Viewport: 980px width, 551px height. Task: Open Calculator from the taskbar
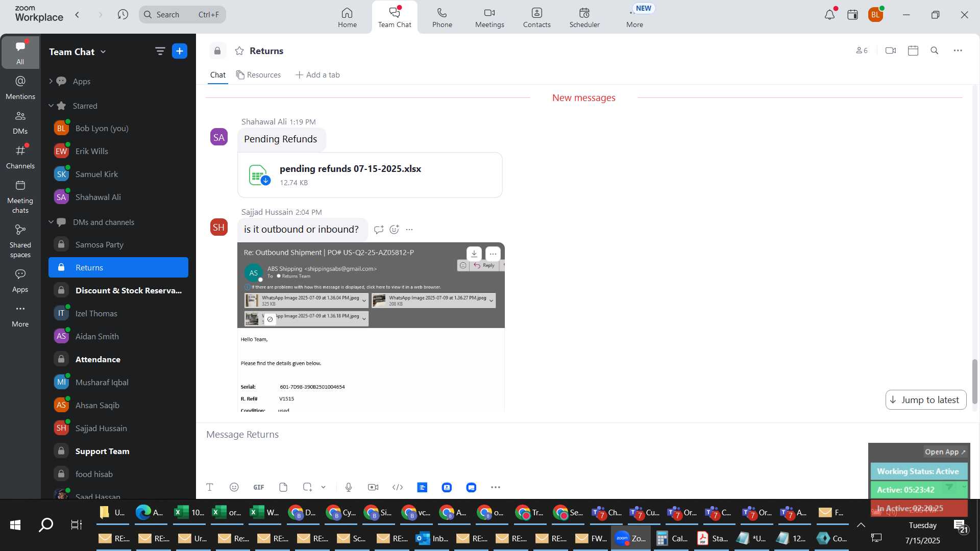(672, 538)
